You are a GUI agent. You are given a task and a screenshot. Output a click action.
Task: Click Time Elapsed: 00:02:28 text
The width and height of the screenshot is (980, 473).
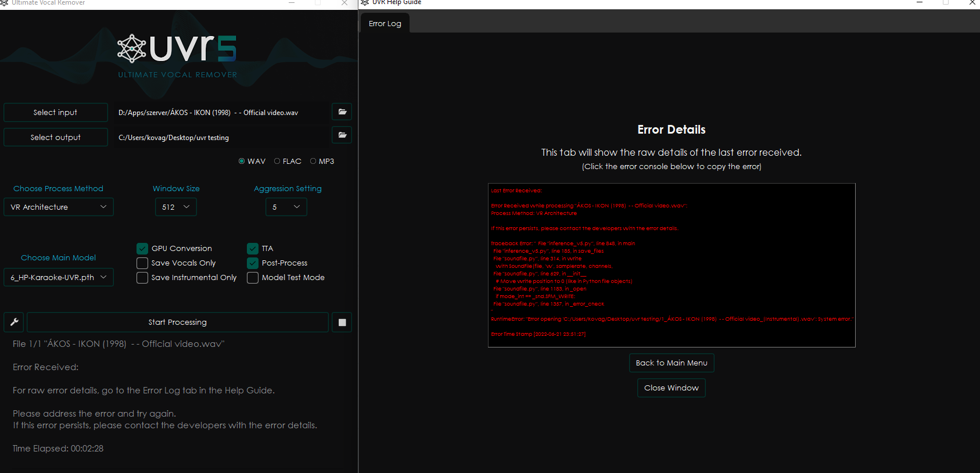pos(58,449)
